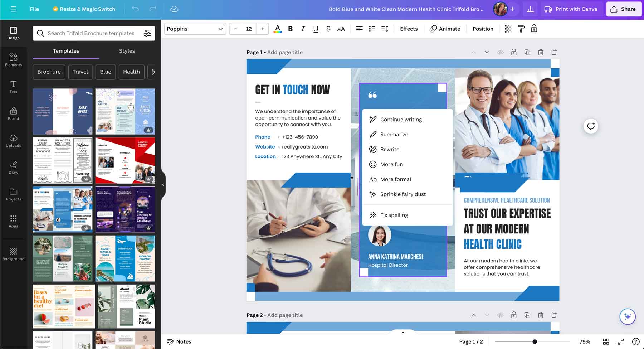This screenshot has width=644, height=349.
Task: Click the copy style paint roller icon
Action: click(x=521, y=29)
